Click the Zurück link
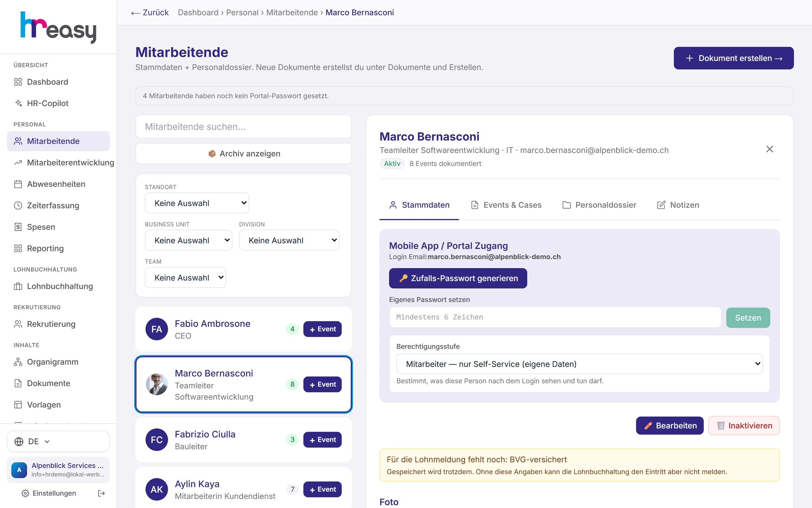 tap(150, 12)
